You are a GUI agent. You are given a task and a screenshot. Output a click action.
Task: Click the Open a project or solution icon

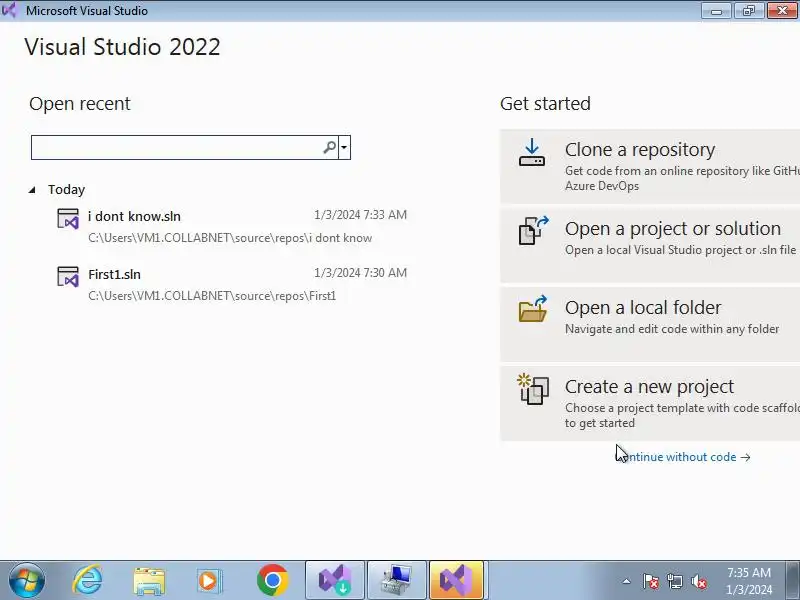coord(533,231)
